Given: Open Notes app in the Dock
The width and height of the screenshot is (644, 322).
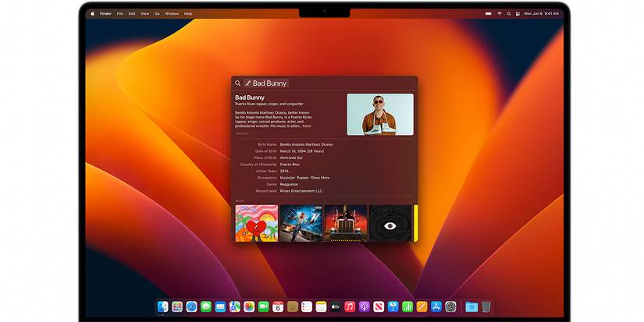Looking at the screenshot, I should click(x=321, y=306).
